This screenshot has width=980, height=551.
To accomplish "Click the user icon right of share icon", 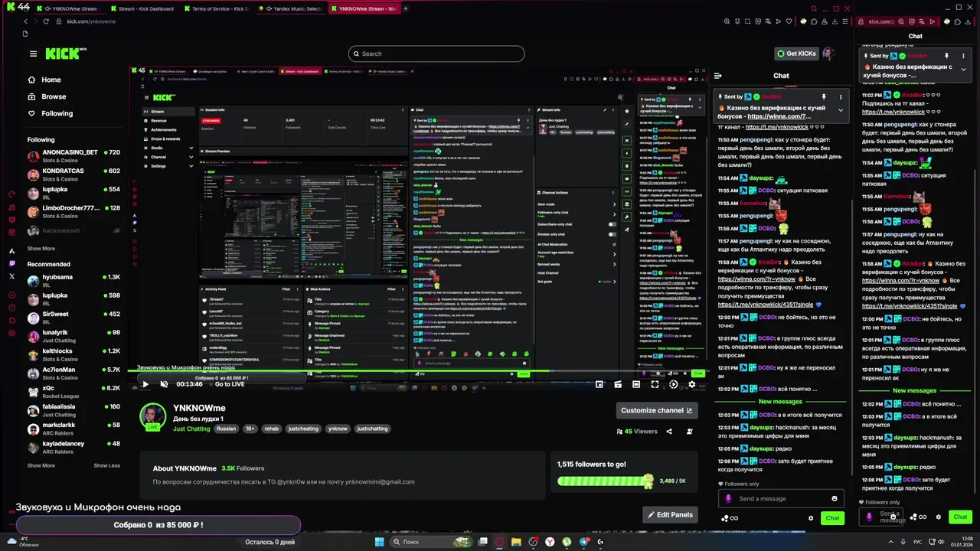I will [689, 432].
